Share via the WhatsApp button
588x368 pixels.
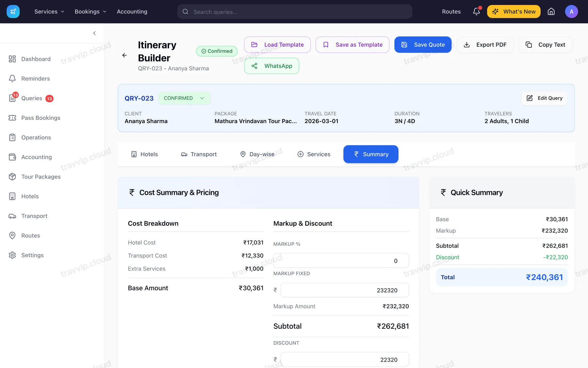click(272, 66)
